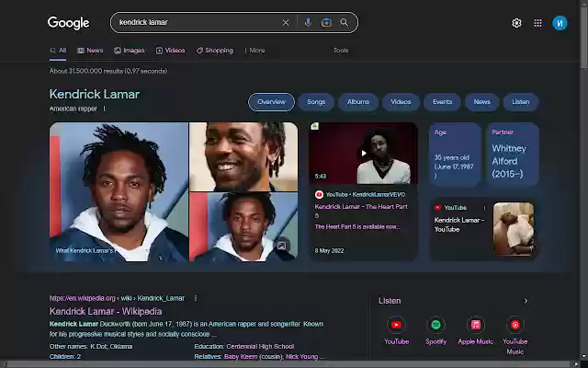Open the YouTube icon in Listen section
This screenshot has height=368, width=588.
(x=396, y=325)
